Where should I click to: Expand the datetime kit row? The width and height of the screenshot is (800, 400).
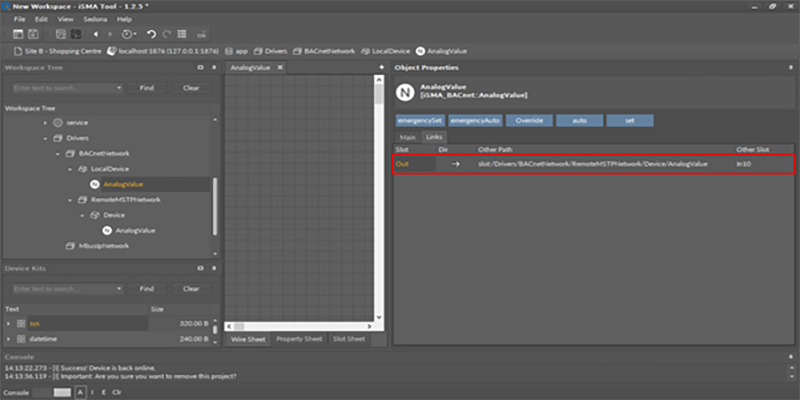[x=8, y=339]
